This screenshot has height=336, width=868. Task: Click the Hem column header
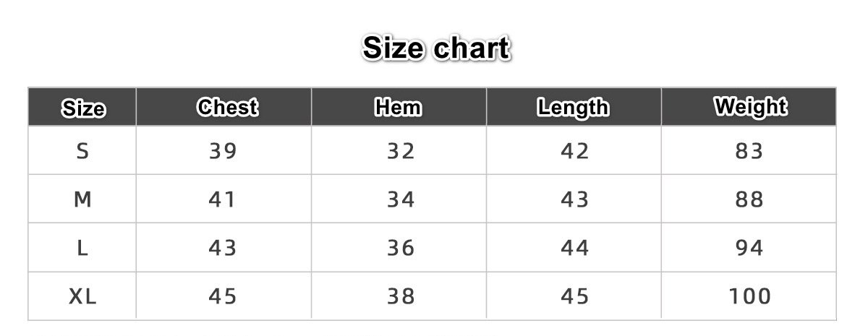pos(398,108)
